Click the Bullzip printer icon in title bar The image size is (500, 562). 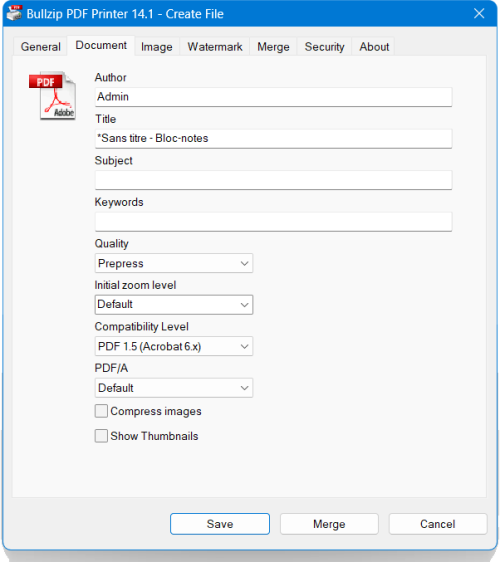(x=15, y=14)
